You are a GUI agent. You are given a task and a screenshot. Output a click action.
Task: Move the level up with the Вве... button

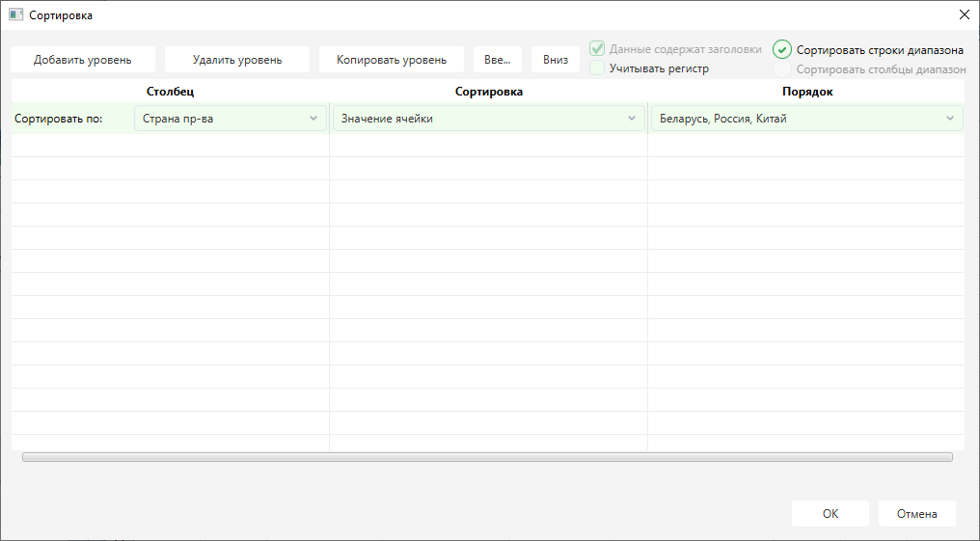tap(497, 60)
